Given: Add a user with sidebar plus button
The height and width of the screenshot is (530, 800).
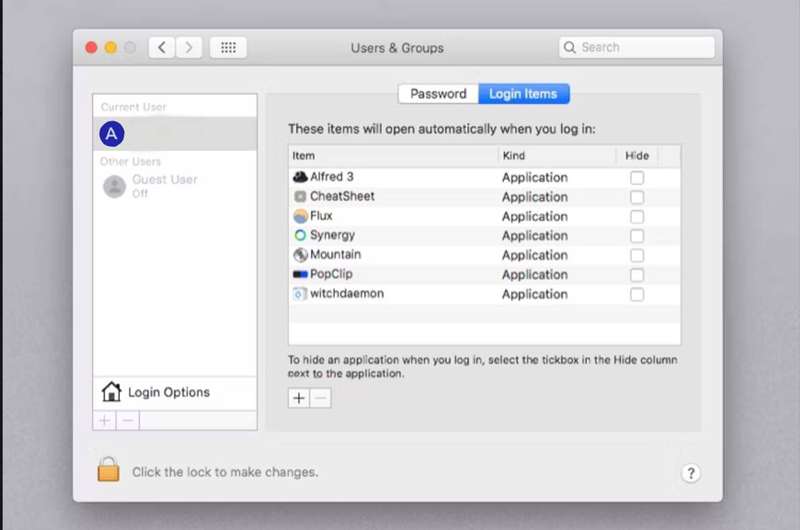Looking at the screenshot, I should pyautogui.click(x=105, y=421).
